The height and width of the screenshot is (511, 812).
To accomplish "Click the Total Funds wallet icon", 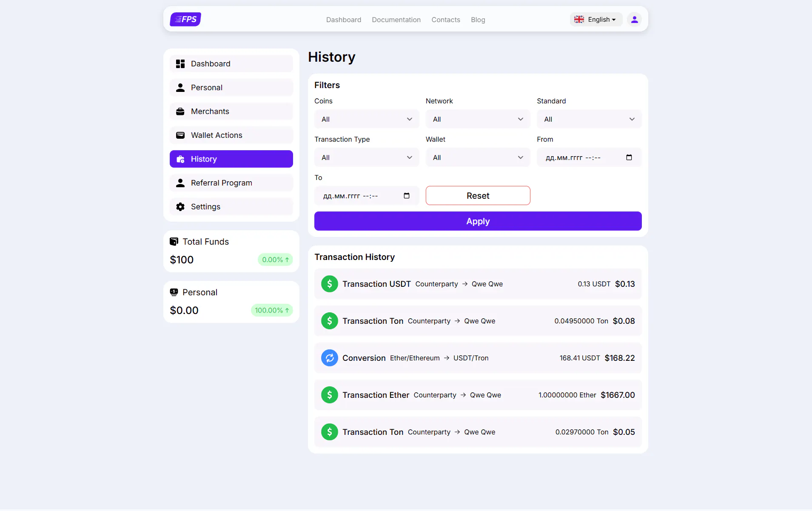I will 174,242.
